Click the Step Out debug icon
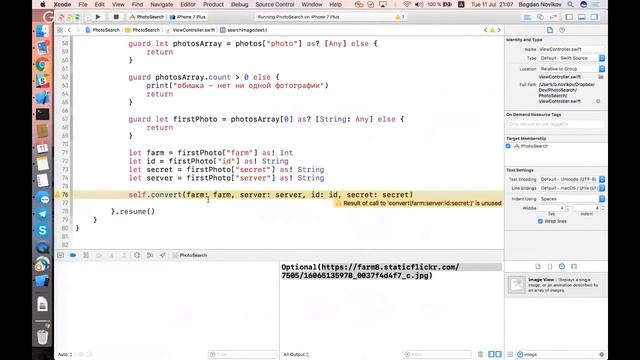Screen dimensions: 640x360 tap(124, 255)
